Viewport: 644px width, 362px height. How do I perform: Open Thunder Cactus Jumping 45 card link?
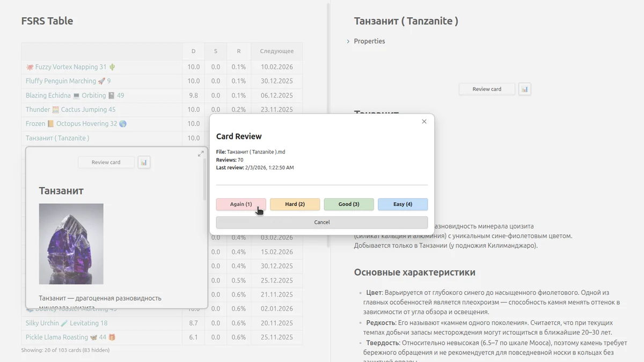70,109
